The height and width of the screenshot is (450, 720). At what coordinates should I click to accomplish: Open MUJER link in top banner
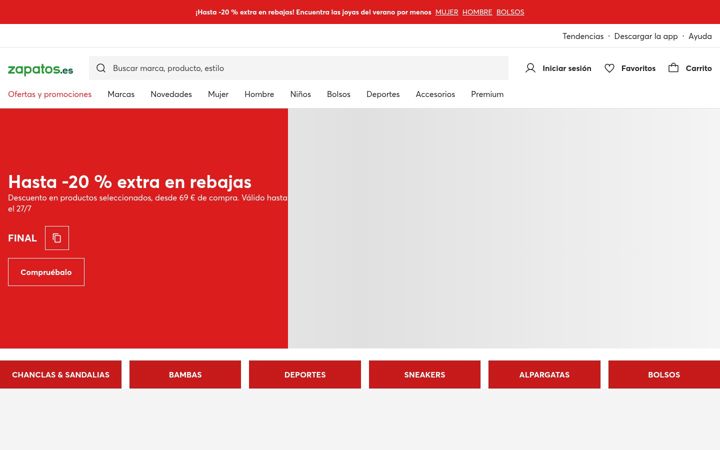(x=447, y=12)
